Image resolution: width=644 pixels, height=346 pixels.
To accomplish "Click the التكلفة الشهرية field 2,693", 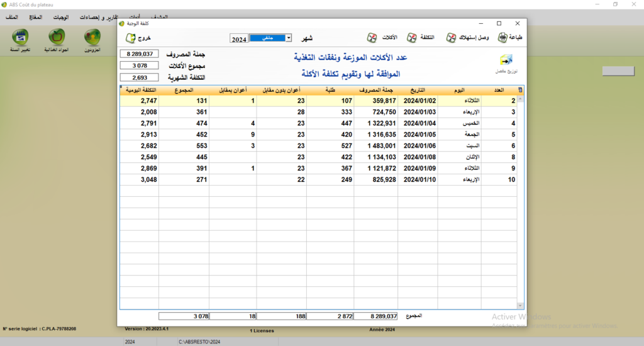I will point(139,77).
